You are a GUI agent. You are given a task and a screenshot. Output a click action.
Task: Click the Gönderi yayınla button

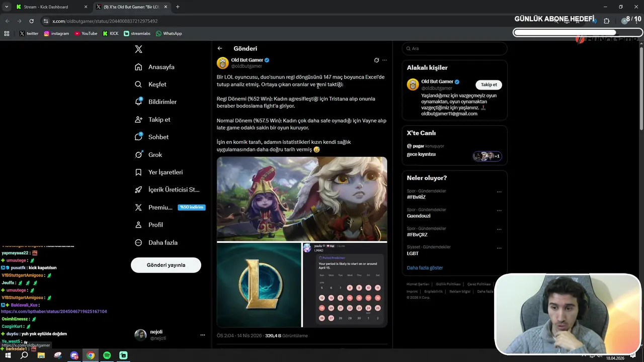pos(166,265)
